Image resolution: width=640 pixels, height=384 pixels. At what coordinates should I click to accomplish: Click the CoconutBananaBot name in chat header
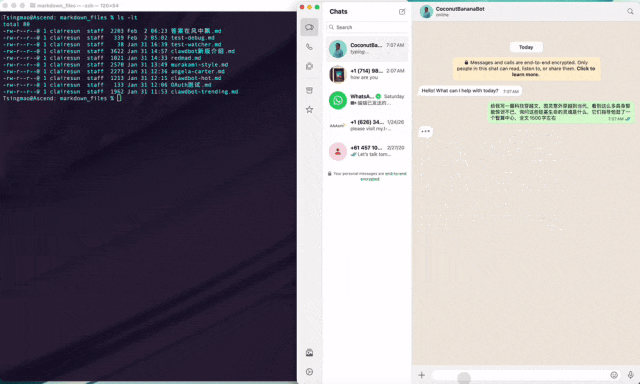(x=460, y=9)
